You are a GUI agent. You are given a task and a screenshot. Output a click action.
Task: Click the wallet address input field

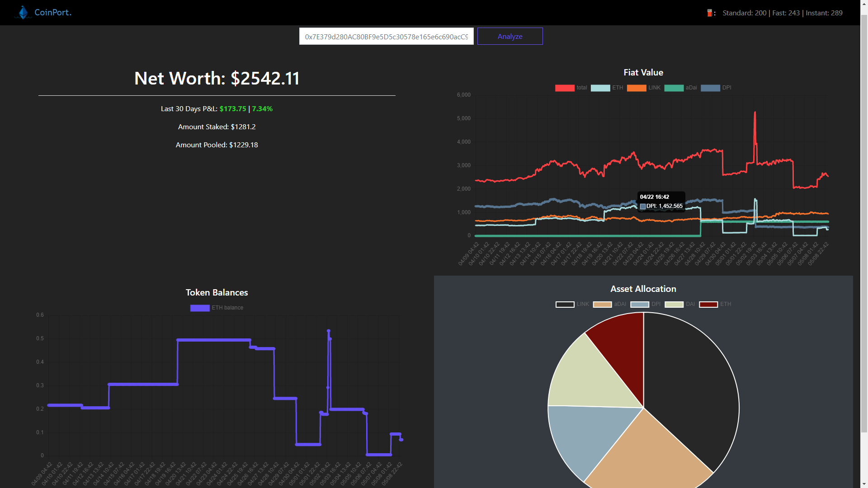[386, 36]
